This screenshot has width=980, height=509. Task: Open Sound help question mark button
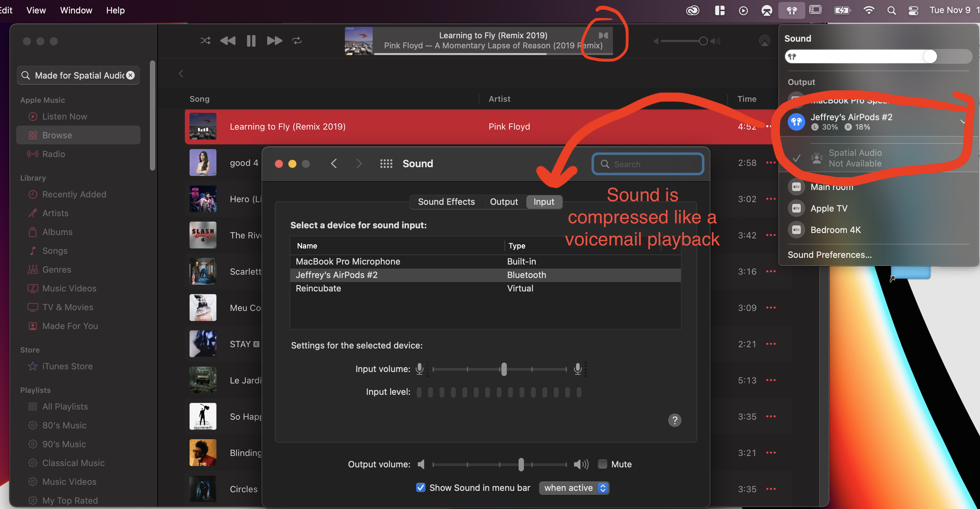[675, 420]
